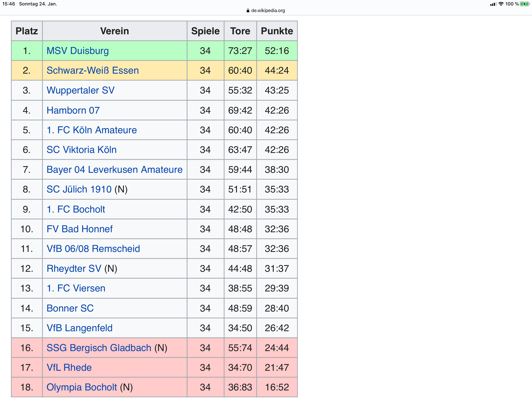Viewport: 532px width, 399px height.
Task: Select Rheydter SV's points 31:37
Action: 277,269
